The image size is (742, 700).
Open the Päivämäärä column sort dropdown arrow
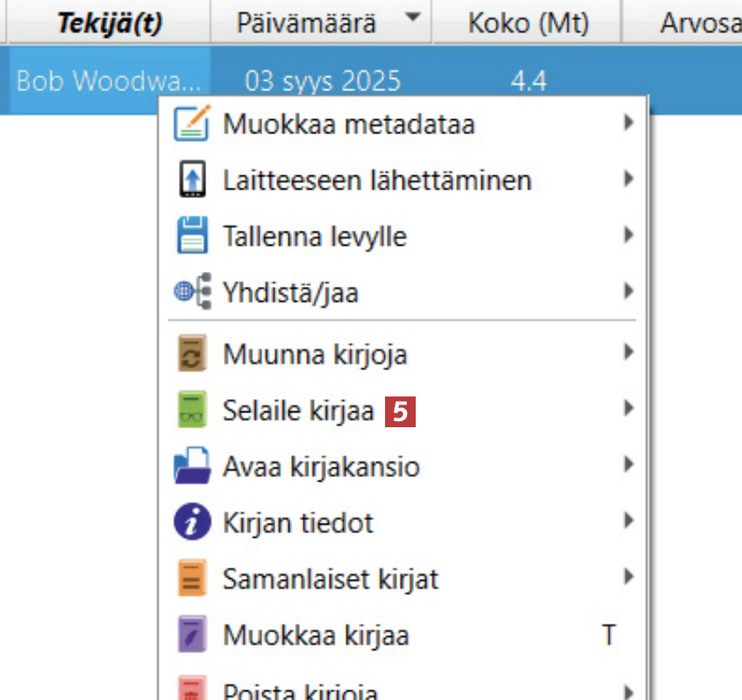[x=412, y=17]
